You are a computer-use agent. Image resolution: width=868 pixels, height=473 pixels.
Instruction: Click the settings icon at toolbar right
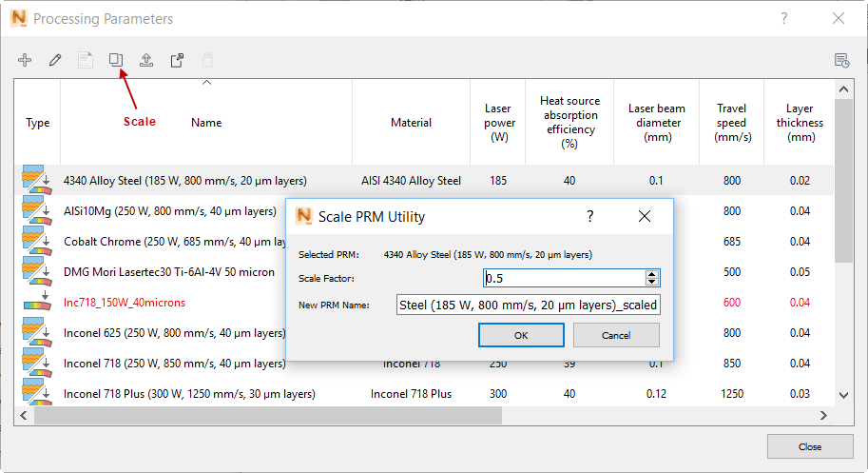pyautogui.click(x=841, y=60)
